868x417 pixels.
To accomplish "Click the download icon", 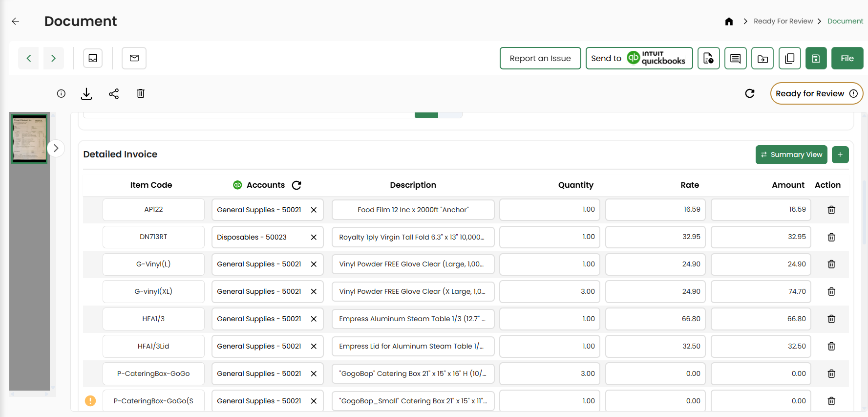I will tap(86, 94).
